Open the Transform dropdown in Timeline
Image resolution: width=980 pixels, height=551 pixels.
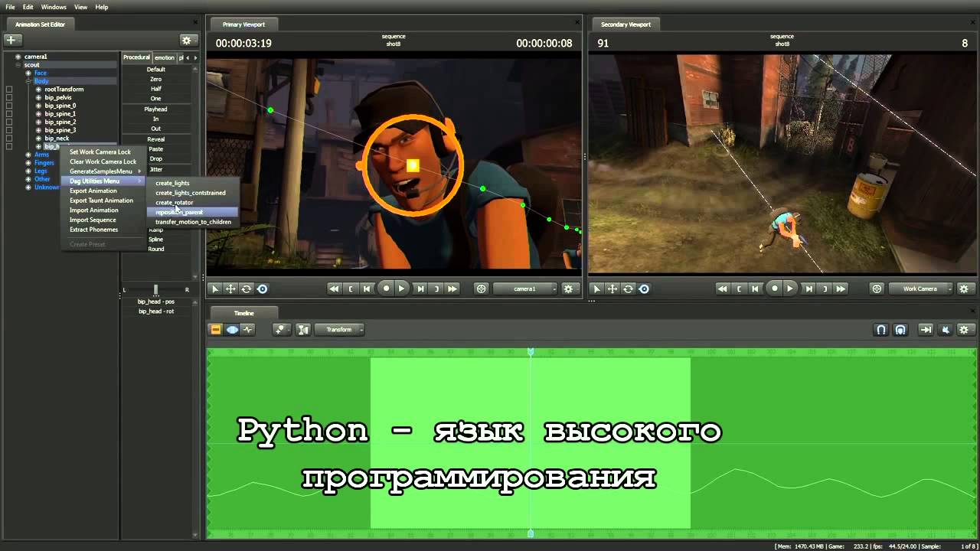pos(340,330)
